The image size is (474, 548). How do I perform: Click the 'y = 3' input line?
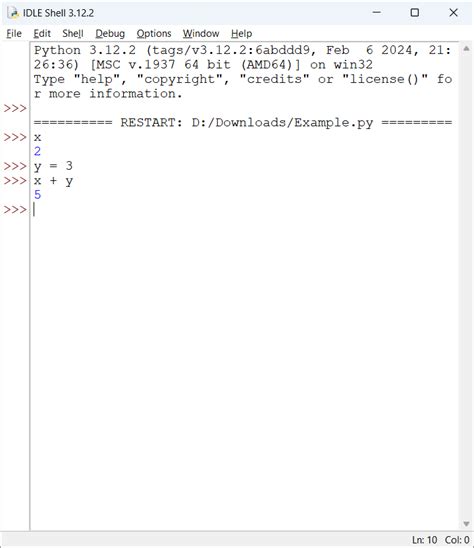pos(53,166)
